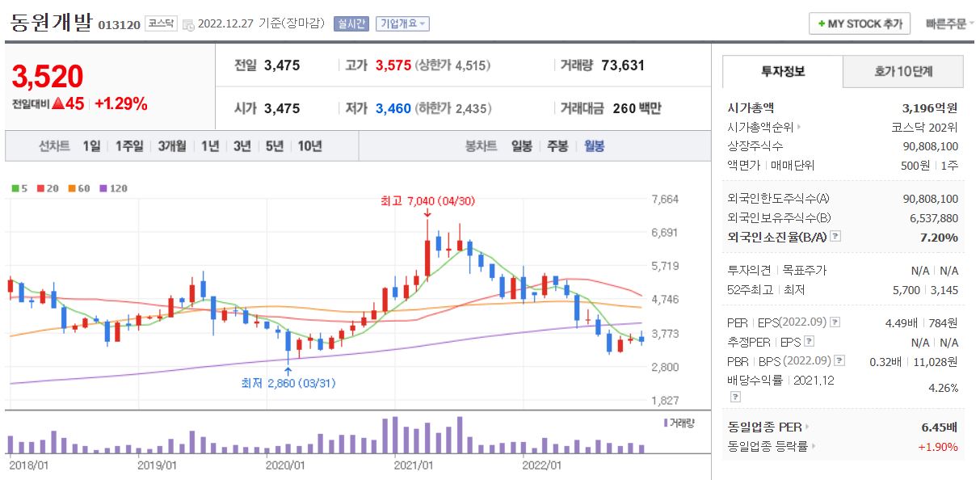Click the 동일업종 등락률 value +1.90%
Image resolution: width=980 pixels, height=480 pixels.
[x=937, y=446]
